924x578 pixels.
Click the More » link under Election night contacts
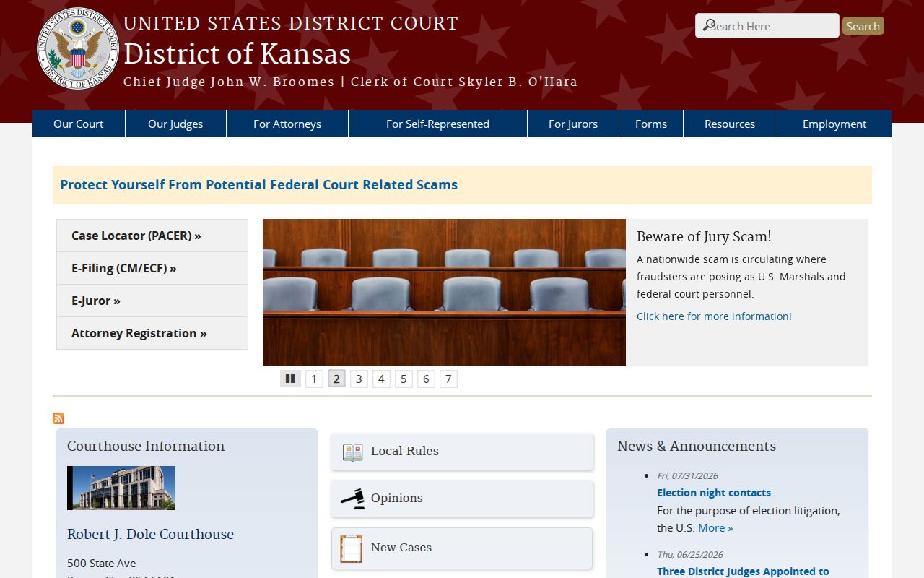[715, 528]
